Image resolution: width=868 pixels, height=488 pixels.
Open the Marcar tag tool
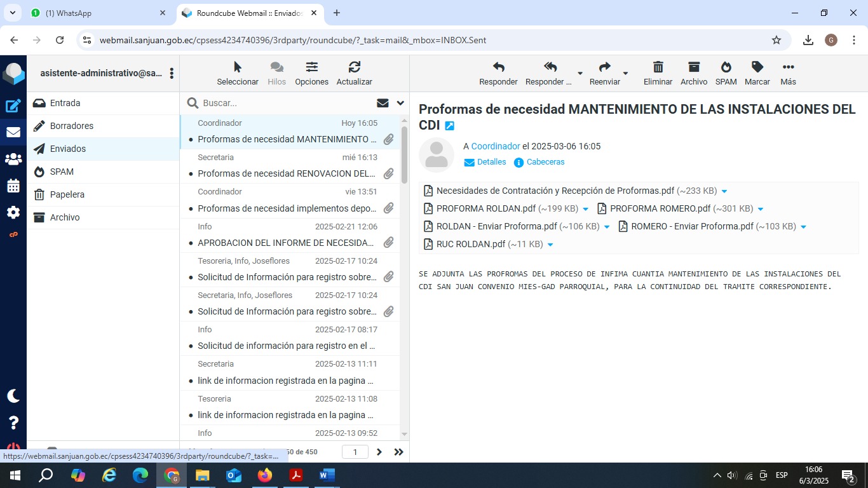coord(757,67)
